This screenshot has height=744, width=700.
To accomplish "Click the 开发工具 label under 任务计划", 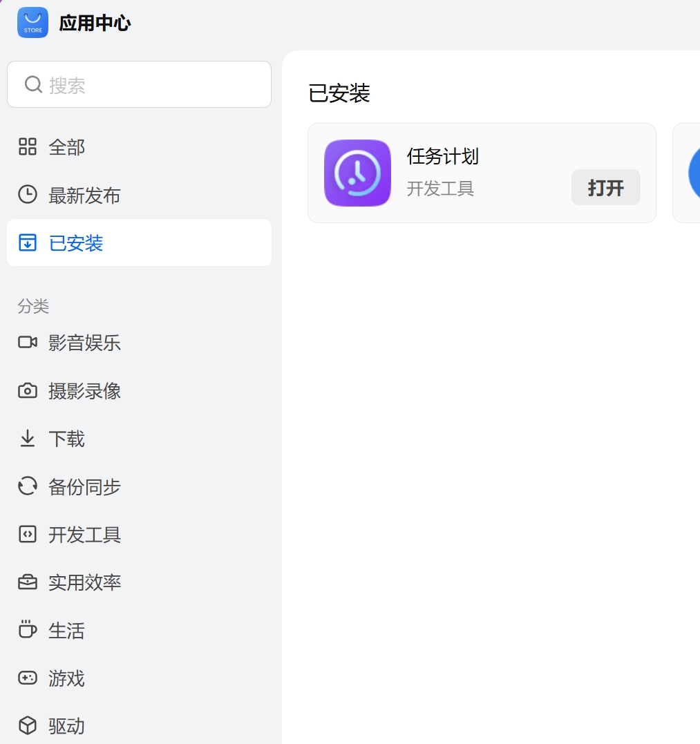I will pos(440,189).
